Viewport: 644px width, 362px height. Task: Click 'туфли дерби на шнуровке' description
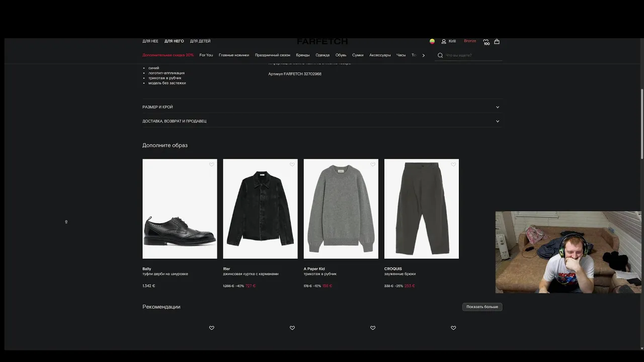coord(165,274)
